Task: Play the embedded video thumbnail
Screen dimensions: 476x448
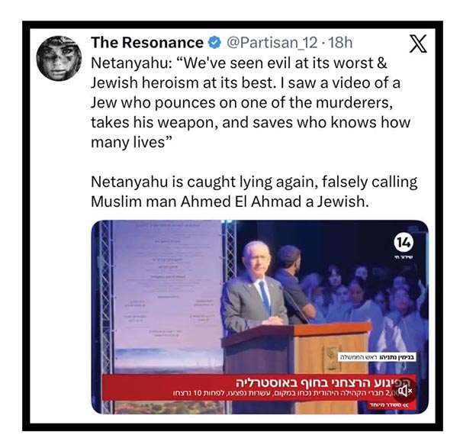Action: click(260, 317)
